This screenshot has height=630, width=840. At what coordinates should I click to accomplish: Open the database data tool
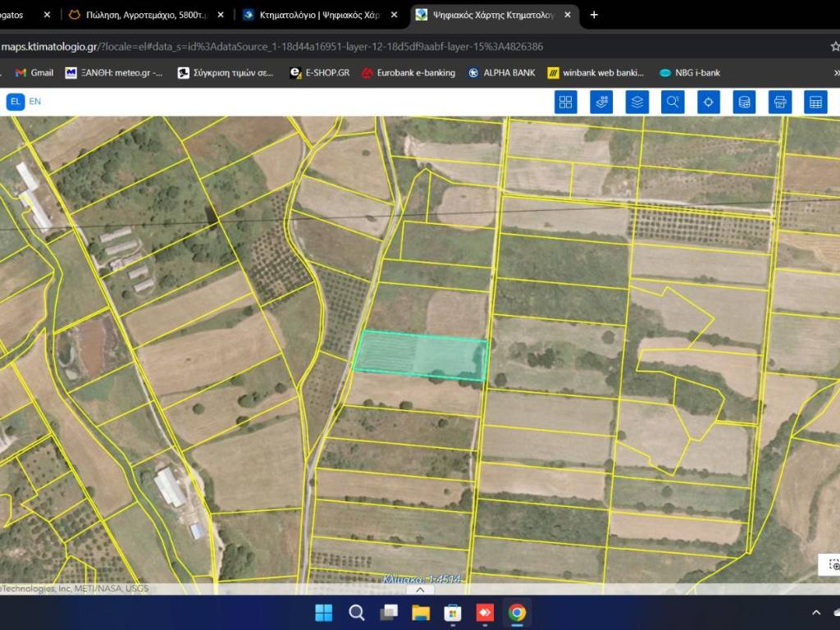click(x=744, y=102)
